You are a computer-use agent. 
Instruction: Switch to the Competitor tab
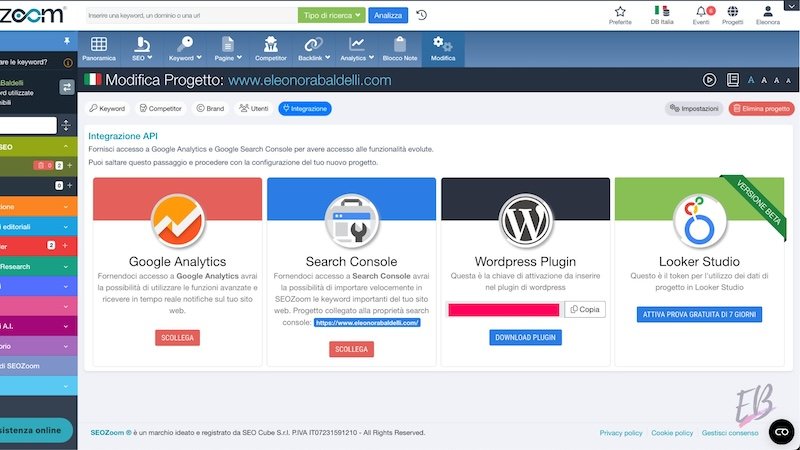point(161,109)
